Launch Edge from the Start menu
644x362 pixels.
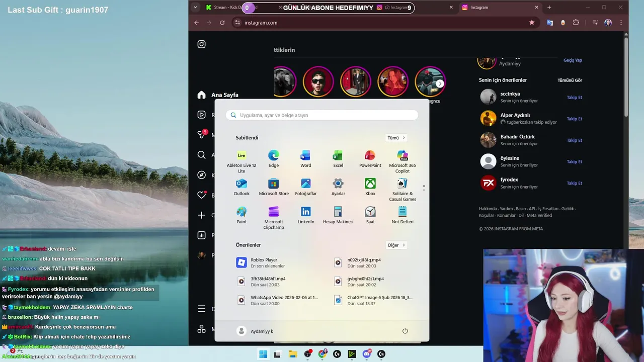point(274,159)
